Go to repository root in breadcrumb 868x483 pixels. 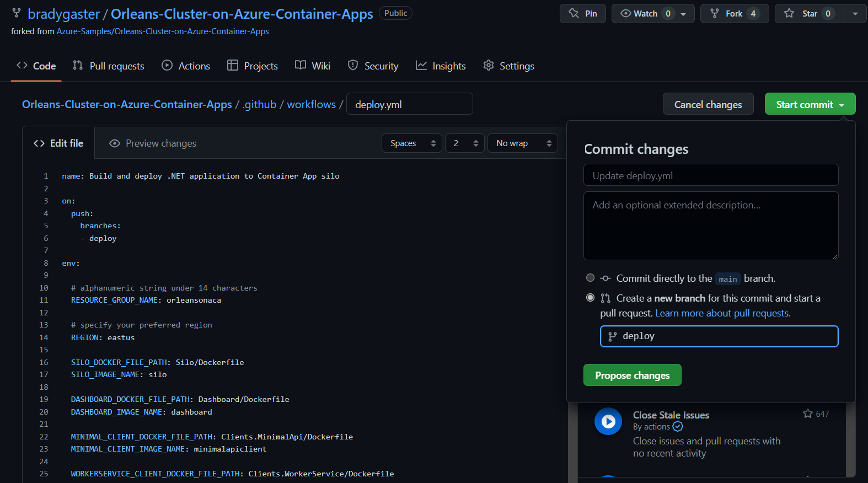tap(127, 104)
